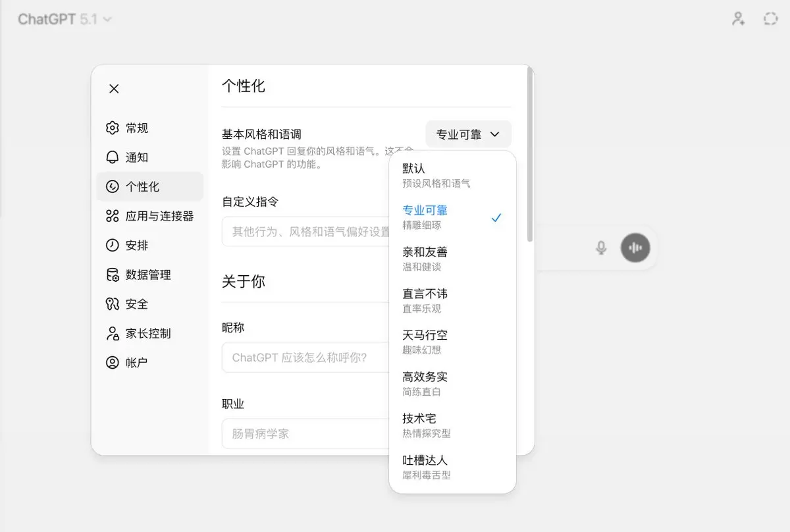Click the 个性化 heading text
The image size is (790, 532).
[244, 86]
